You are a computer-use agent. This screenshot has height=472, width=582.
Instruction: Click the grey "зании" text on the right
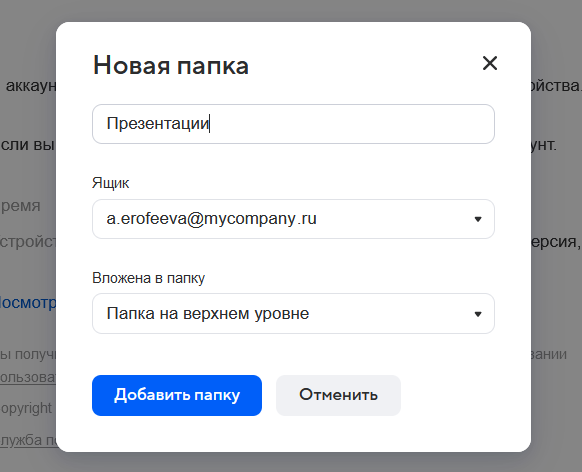[549, 354]
